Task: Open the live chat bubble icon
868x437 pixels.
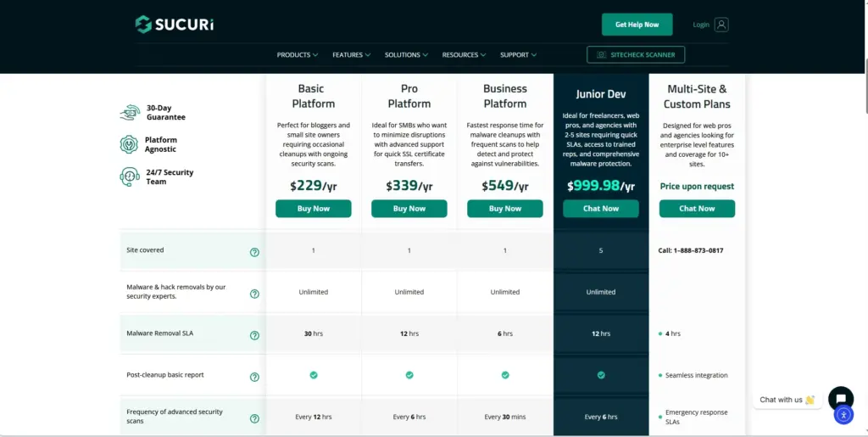Action: click(840, 398)
